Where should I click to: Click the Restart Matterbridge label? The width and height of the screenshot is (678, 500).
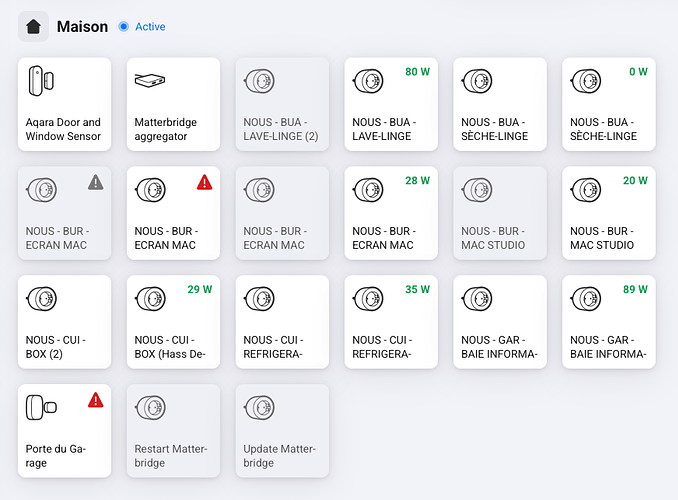click(x=171, y=456)
